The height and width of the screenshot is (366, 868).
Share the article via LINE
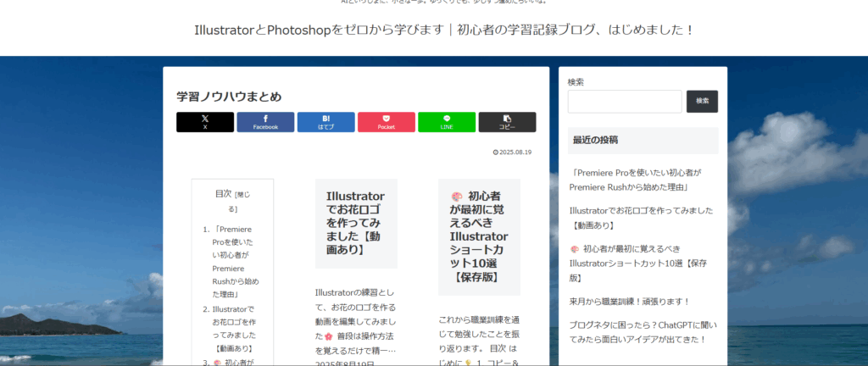[x=447, y=122]
